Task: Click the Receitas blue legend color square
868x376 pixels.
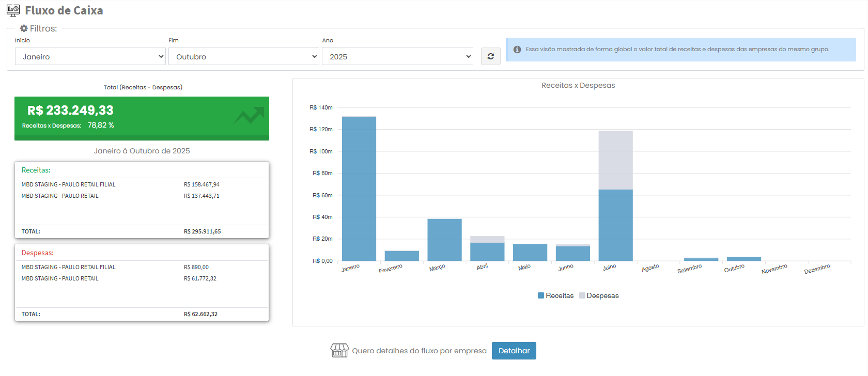Action: [x=541, y=295]
